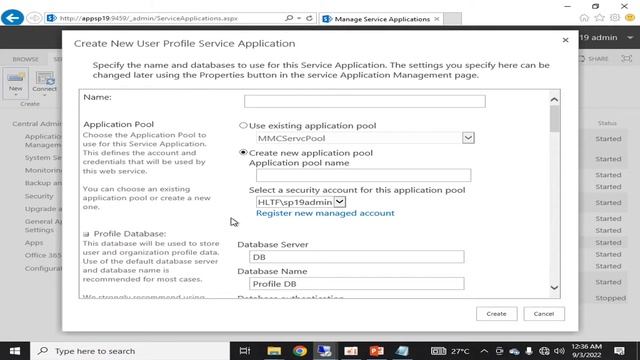Open the HLTF\sp19admin security account dropdown

coord(340,202)
